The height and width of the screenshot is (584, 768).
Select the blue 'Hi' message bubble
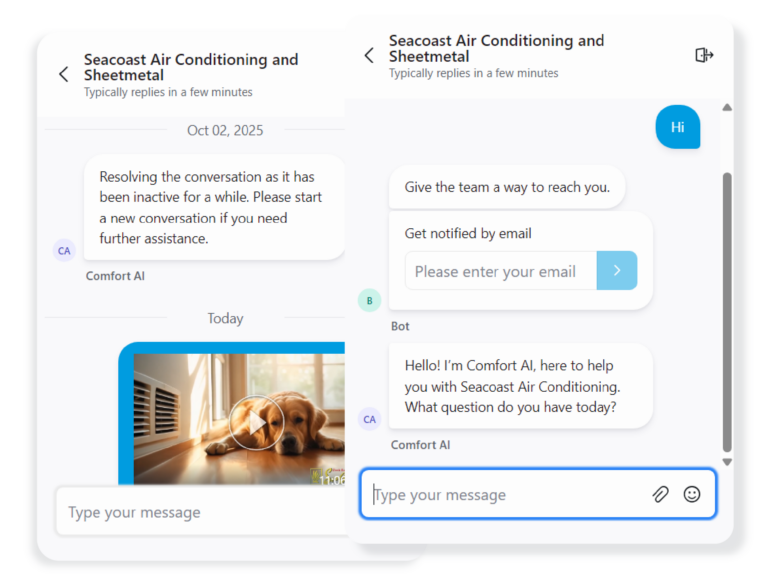677,127
